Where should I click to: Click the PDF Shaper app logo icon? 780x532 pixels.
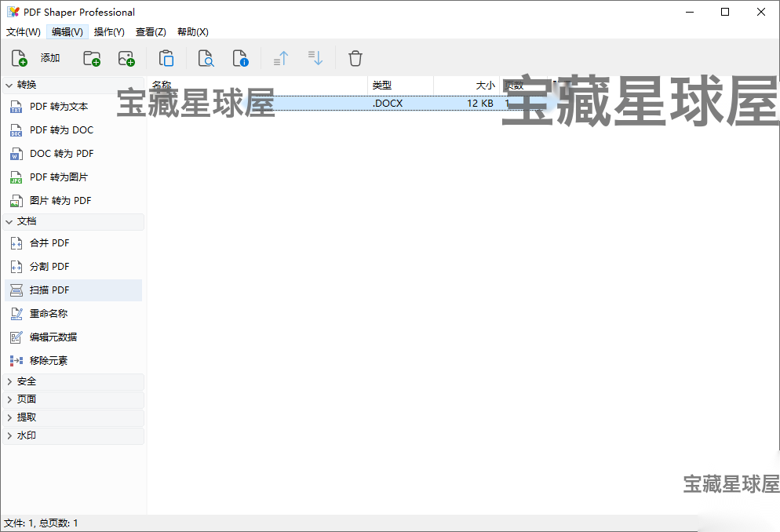click(13, 12)
